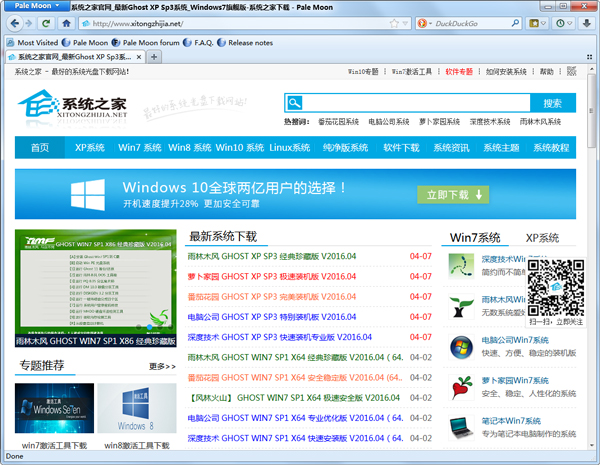This screenshot has width=600, height=465.
Task: Click the magnifier in the DuckDuckGo search box
Action: tap(515, 23)
